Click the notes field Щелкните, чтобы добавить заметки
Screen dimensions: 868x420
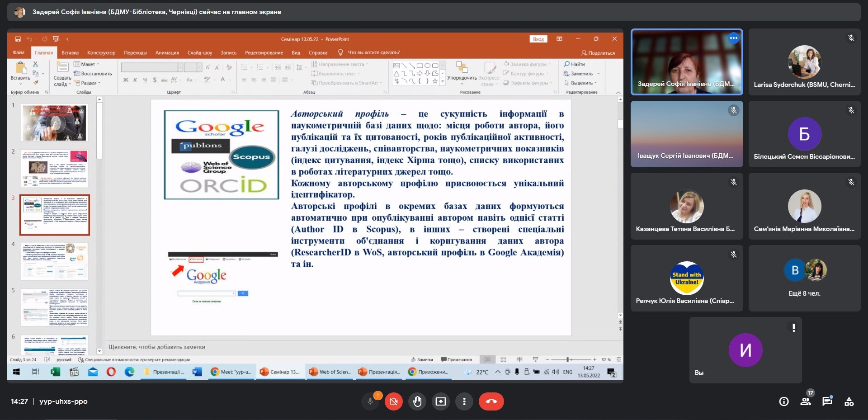click(x=157, y=347)
